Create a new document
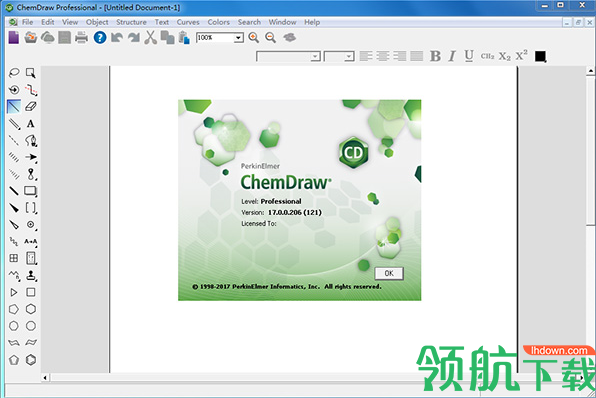Screen dimensions: 596x398 click(x=14, y=37)
